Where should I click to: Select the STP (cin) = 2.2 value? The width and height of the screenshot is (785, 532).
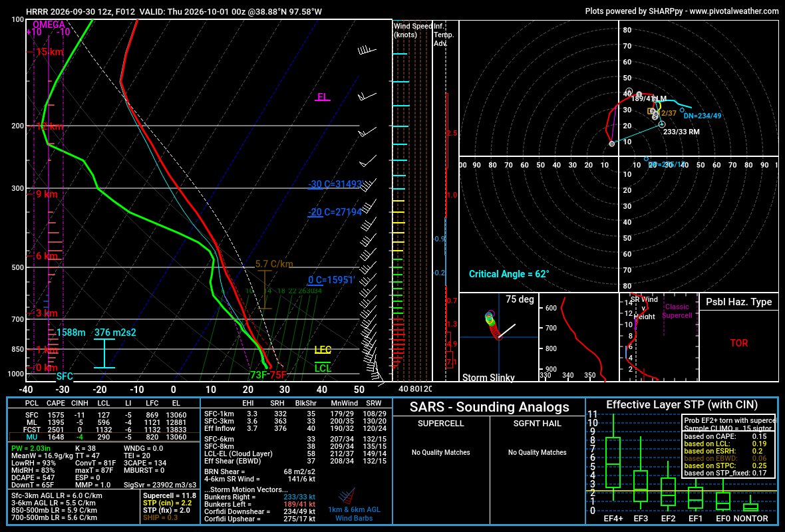point(167,503)
